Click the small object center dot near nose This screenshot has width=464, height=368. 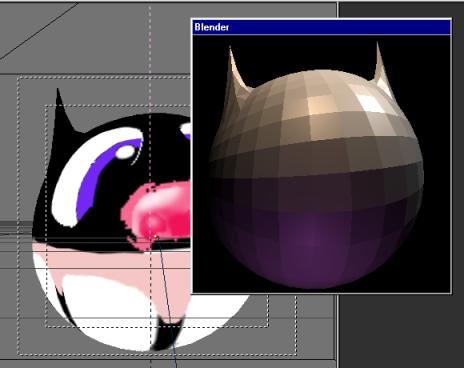click(155, 237)
